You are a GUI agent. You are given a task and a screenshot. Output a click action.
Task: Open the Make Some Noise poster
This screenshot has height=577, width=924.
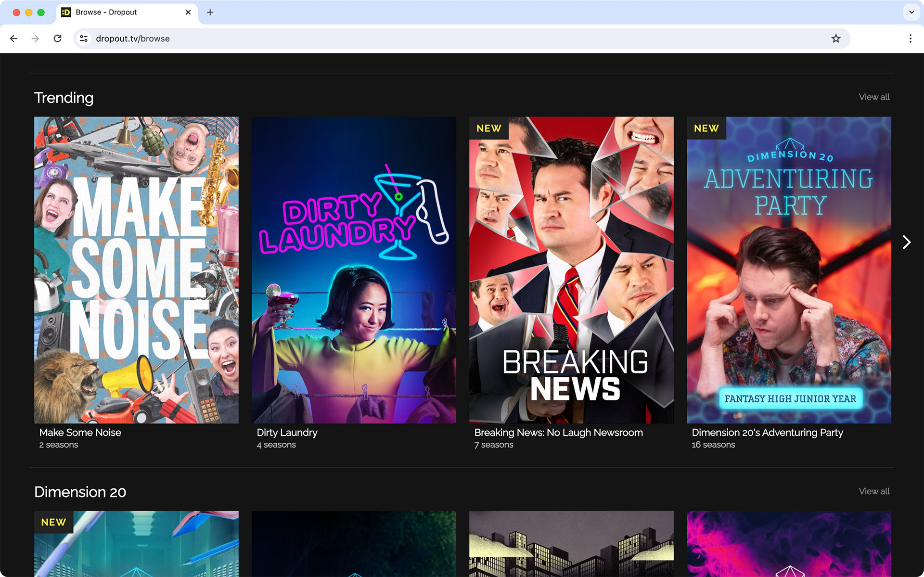tap(136, 270)
